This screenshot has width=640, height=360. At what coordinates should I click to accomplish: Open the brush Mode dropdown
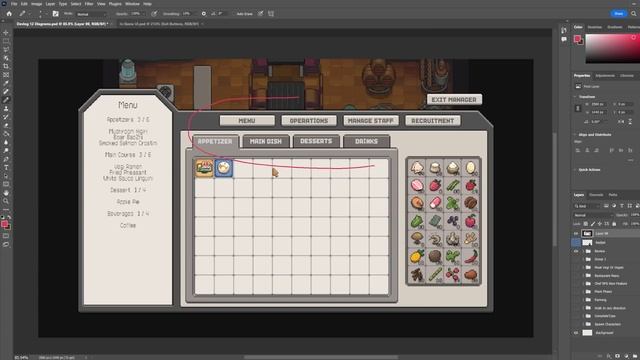(x=91, y=14)
